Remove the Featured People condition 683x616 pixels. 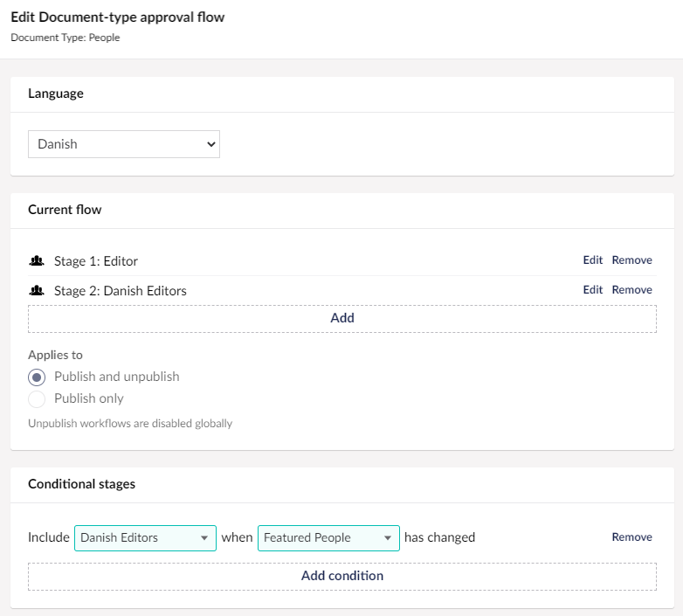(x=631, y=537)
